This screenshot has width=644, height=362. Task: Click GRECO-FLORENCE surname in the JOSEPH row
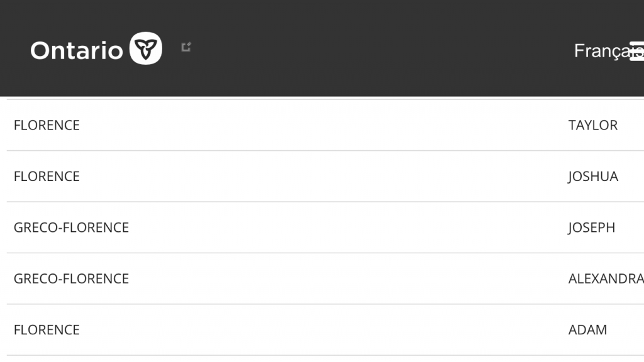[71, 228]
